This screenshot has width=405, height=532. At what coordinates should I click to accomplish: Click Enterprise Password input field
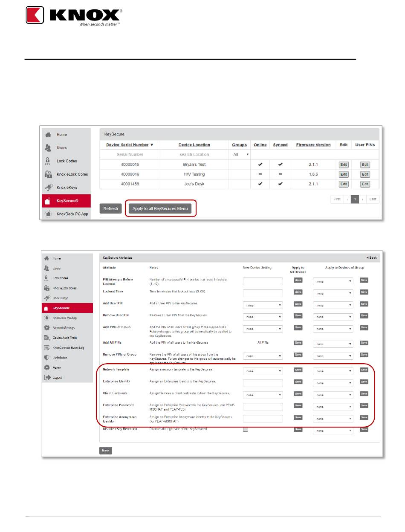pos(263,407)
